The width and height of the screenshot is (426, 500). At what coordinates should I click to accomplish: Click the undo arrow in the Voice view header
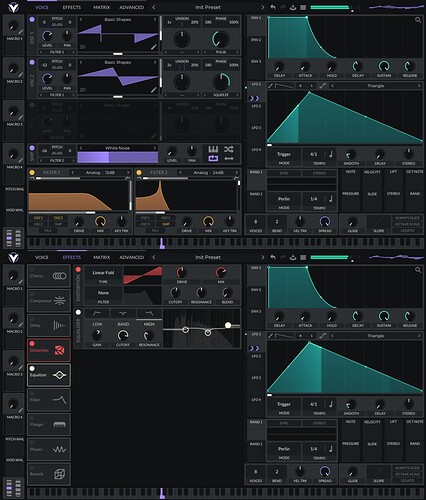coord(273,7)
